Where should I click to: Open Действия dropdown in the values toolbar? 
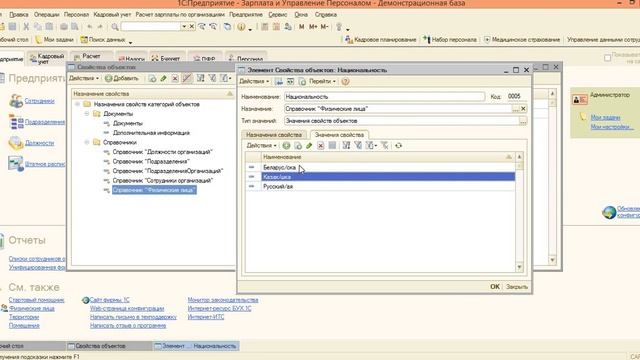[x=261, y=146]
